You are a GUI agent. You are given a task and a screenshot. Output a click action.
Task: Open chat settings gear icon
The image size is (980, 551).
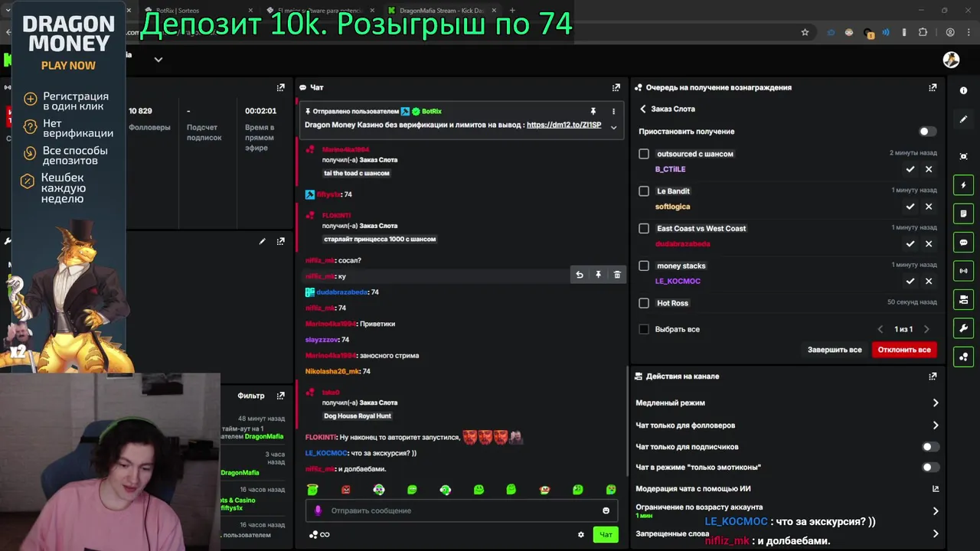pos(580,534)
